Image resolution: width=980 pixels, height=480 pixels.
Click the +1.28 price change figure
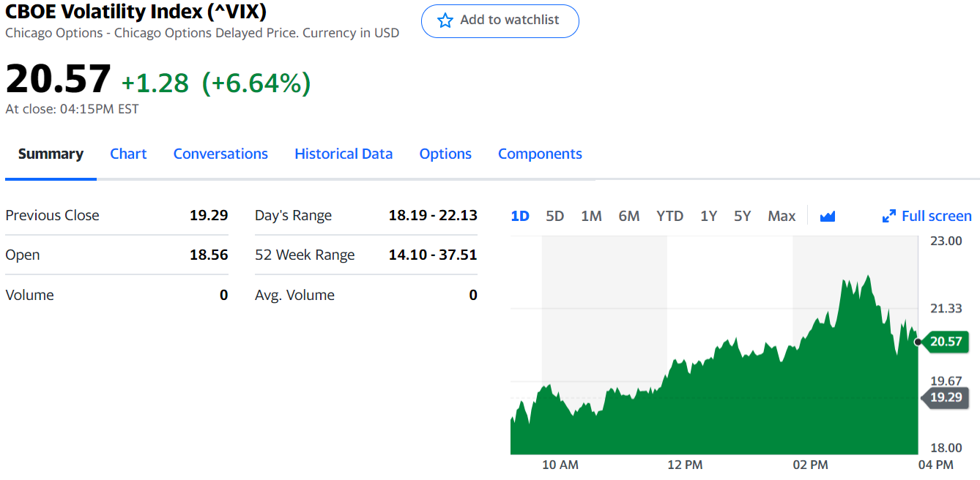[155, 83]
